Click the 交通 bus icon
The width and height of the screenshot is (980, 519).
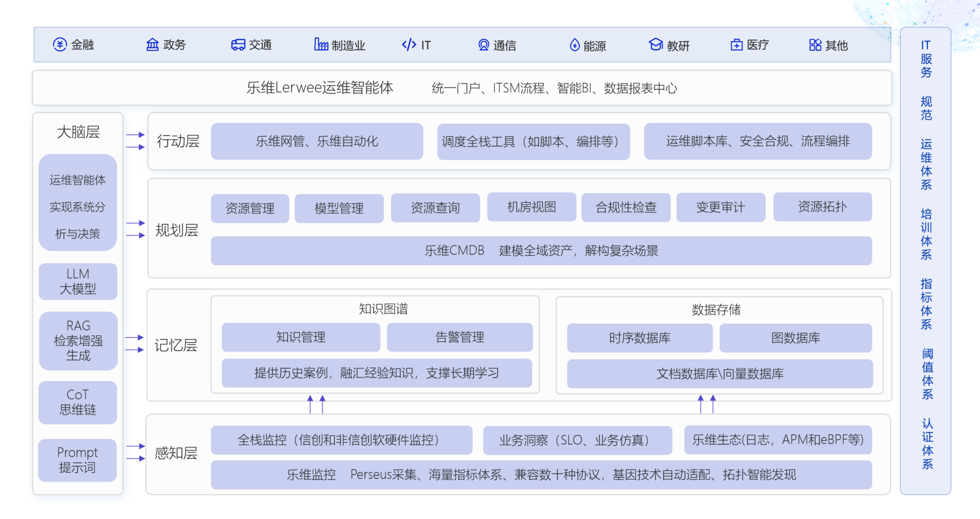click(x=238, y=45)
